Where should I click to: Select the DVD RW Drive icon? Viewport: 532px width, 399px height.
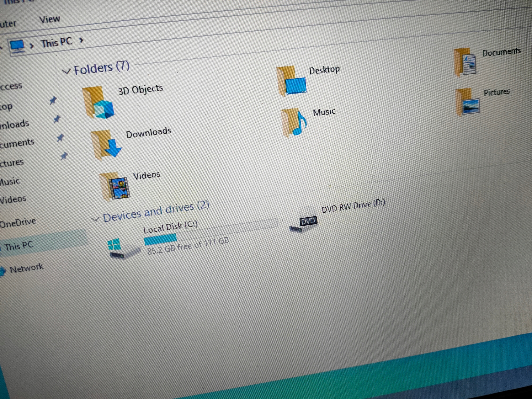304,220
